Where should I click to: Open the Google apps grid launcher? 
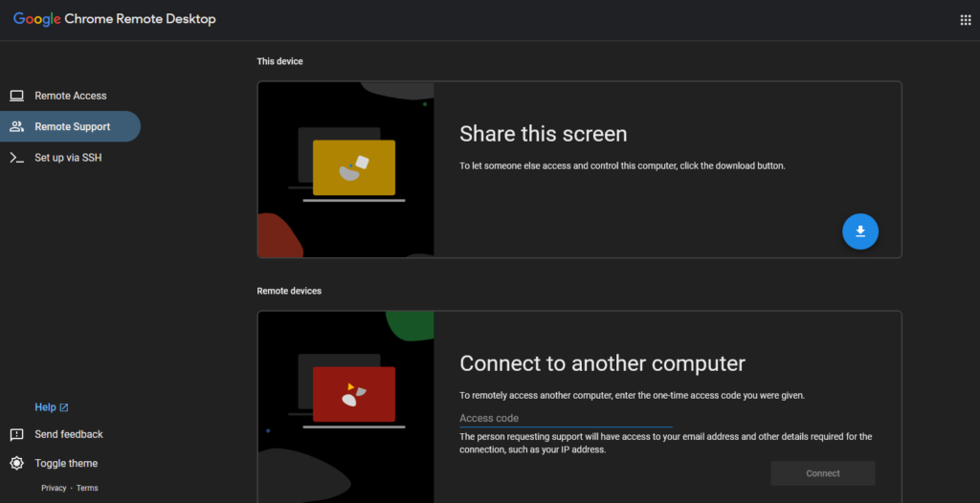965,20
